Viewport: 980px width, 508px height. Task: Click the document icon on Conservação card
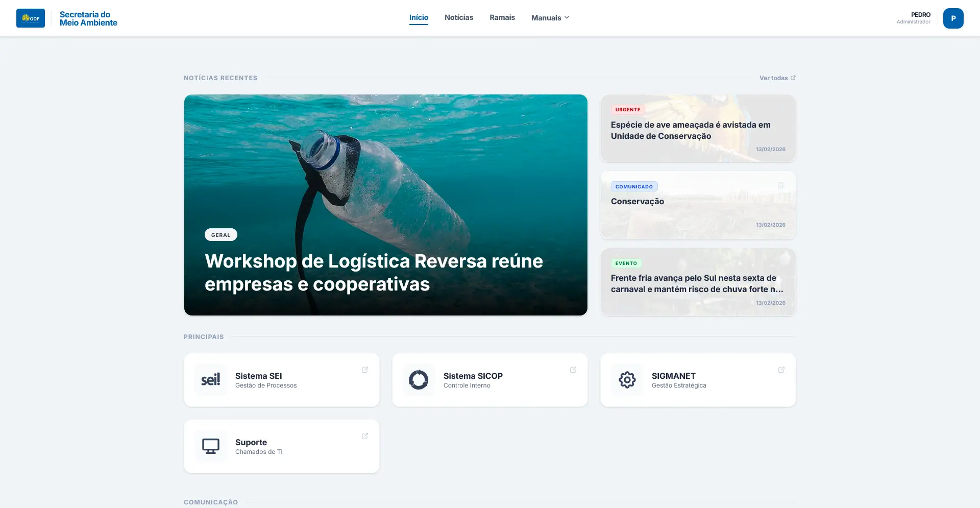click(781, 185)
